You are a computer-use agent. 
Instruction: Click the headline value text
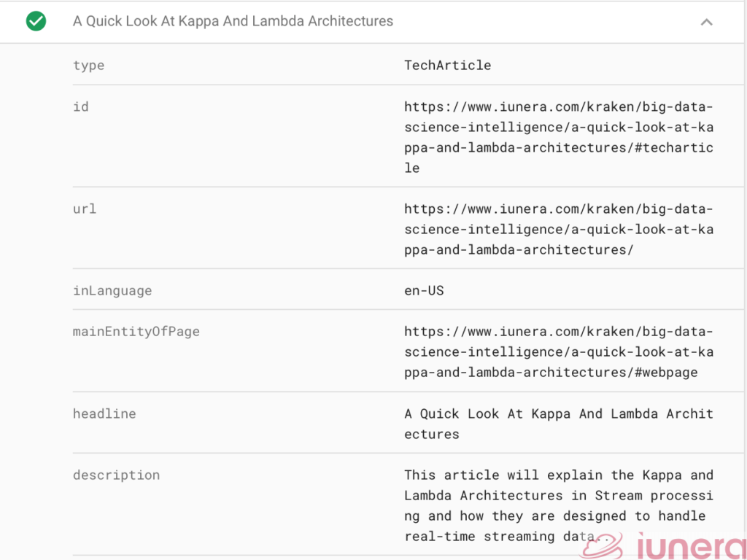coord(558,424)
